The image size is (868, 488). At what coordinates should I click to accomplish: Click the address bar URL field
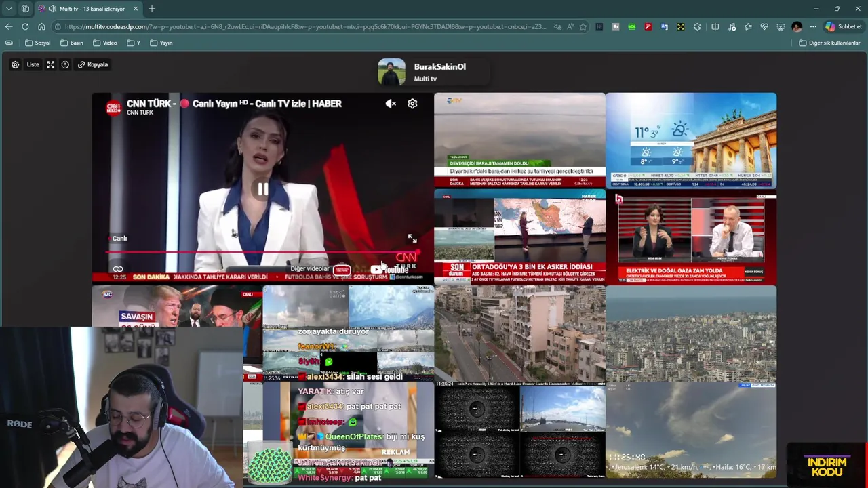pos(305,26)
